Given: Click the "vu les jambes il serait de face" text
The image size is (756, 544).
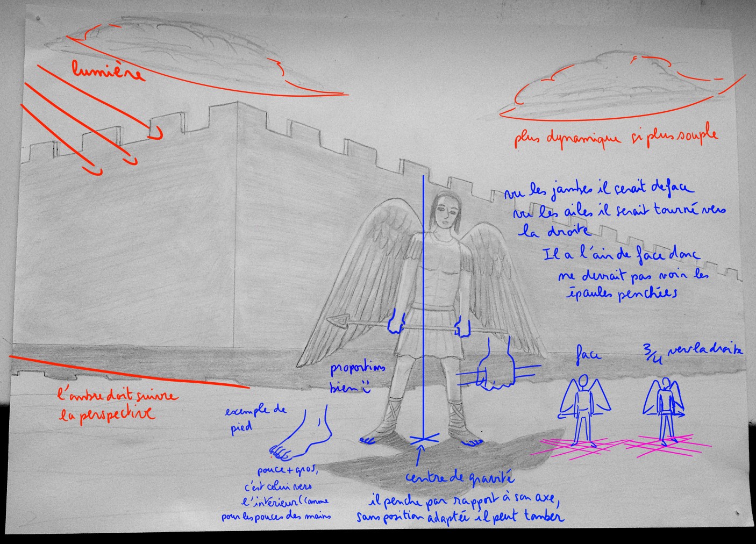Looking at the screenshot, I should coord(598,190).
